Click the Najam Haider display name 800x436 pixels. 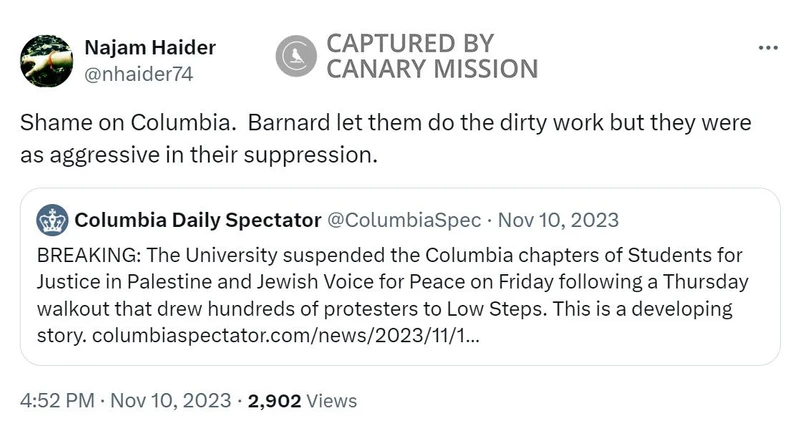149,47
